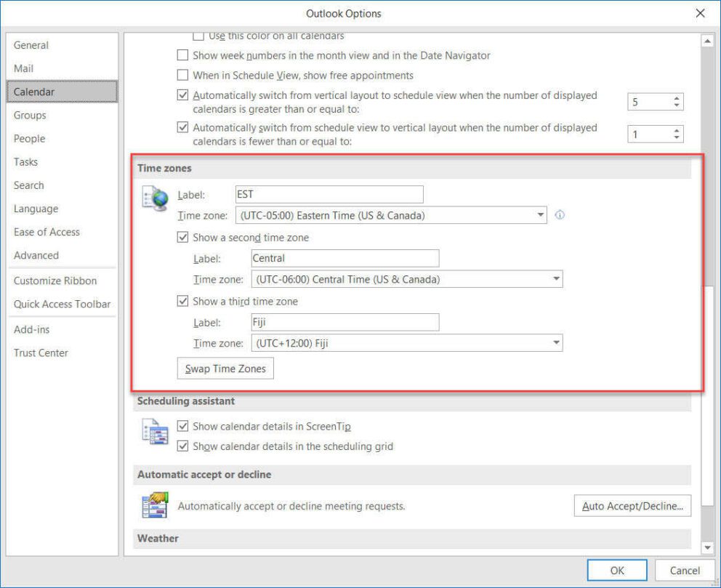Increase the displayed calendars value from 5

pyautogui.click(x=676, y=97)
